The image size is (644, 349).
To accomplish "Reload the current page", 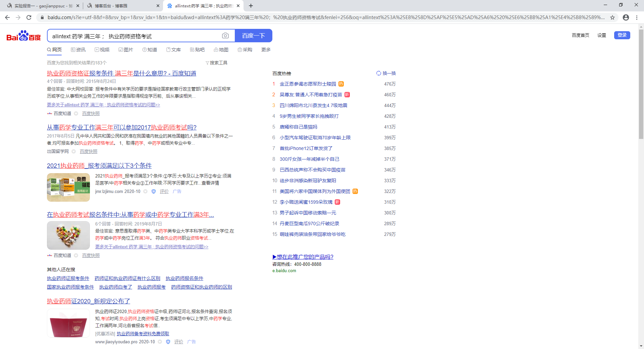I will 29,17.
